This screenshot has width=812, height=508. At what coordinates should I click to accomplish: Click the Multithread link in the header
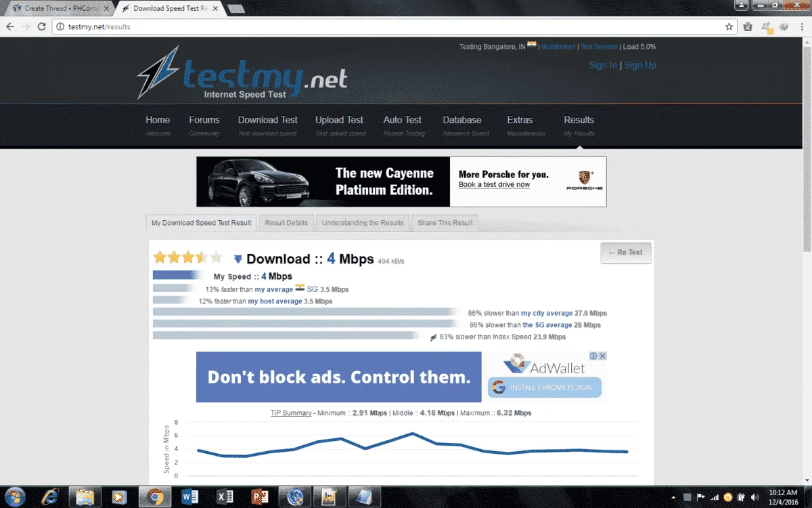[x=558, y=47]
